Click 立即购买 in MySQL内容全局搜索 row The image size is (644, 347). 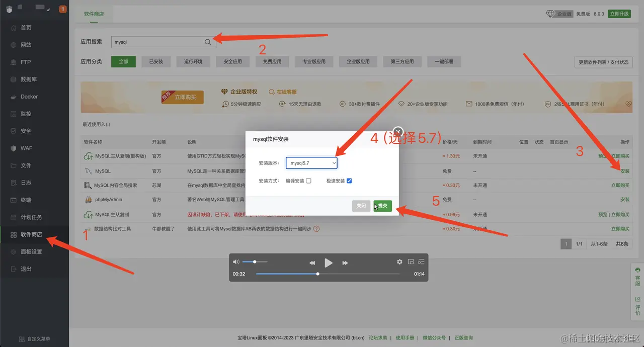pyautogui.click(x=620, y=186)
